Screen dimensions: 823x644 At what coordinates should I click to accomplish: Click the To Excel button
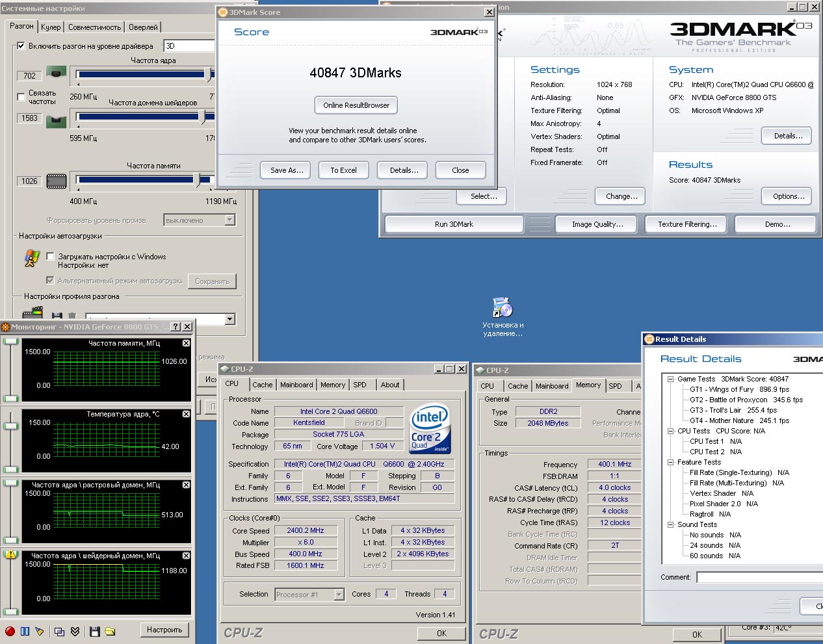(x=343, y=170)
